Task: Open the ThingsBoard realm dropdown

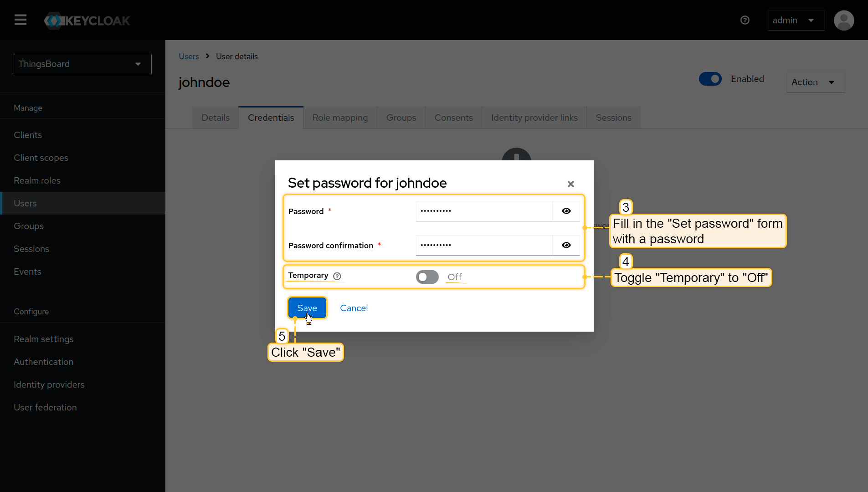Action: (x=82, y=64)
